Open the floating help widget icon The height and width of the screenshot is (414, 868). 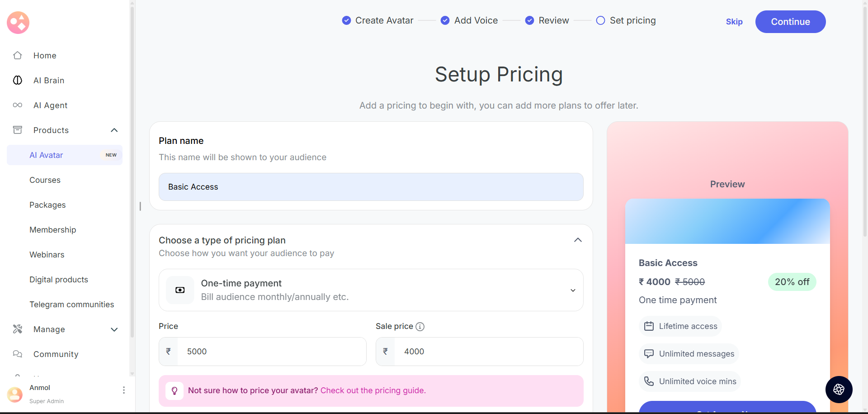click(x=839, y=389)
